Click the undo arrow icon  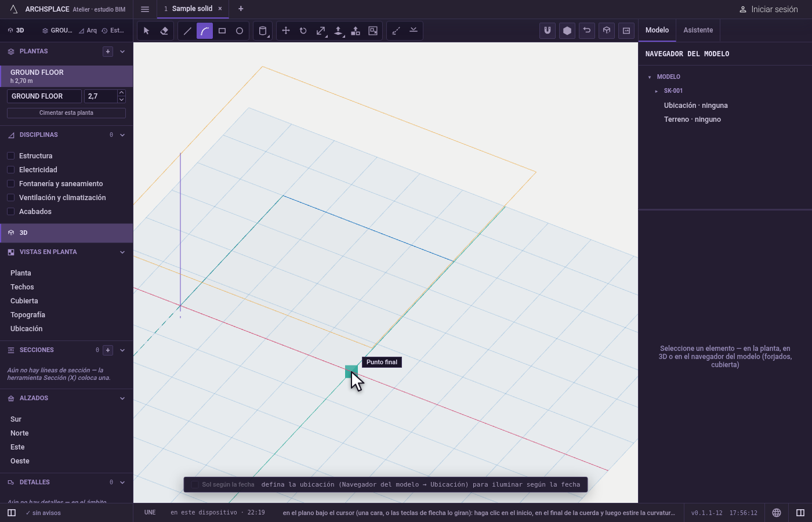pyautogui.click(x=587, y=31)
